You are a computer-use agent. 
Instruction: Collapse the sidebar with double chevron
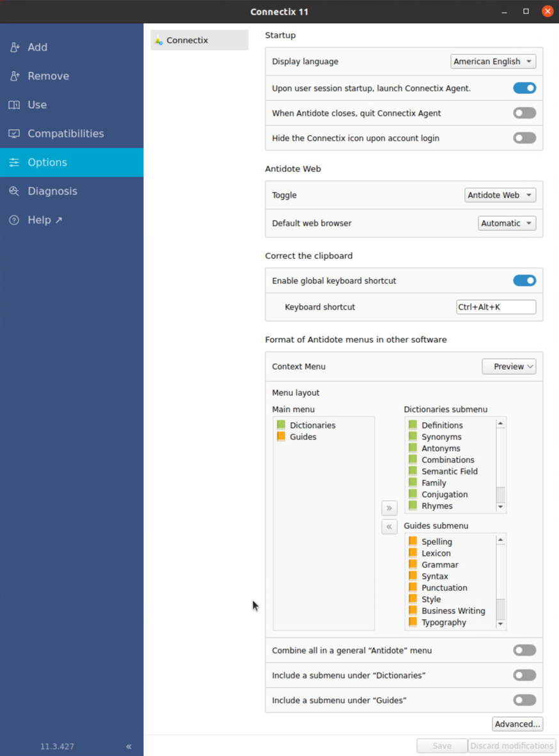[x=129, y=746]
